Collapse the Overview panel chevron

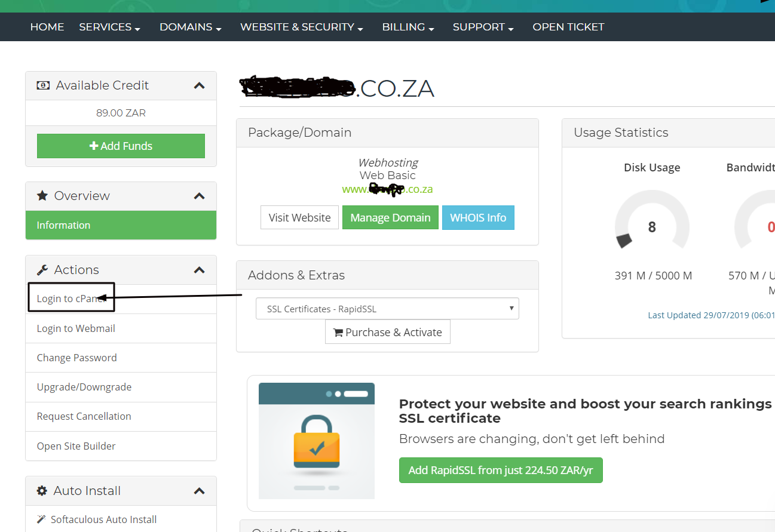[x=200, y=196]
